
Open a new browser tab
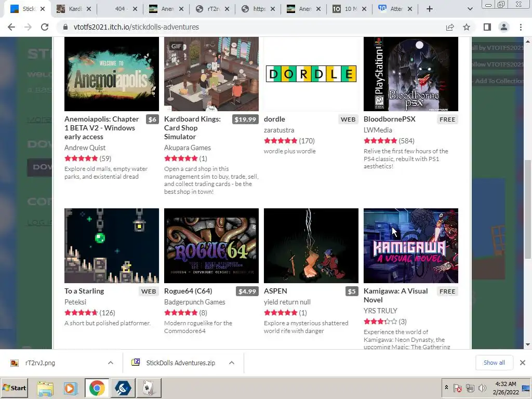pyautogui.click(x=430, y=9)
